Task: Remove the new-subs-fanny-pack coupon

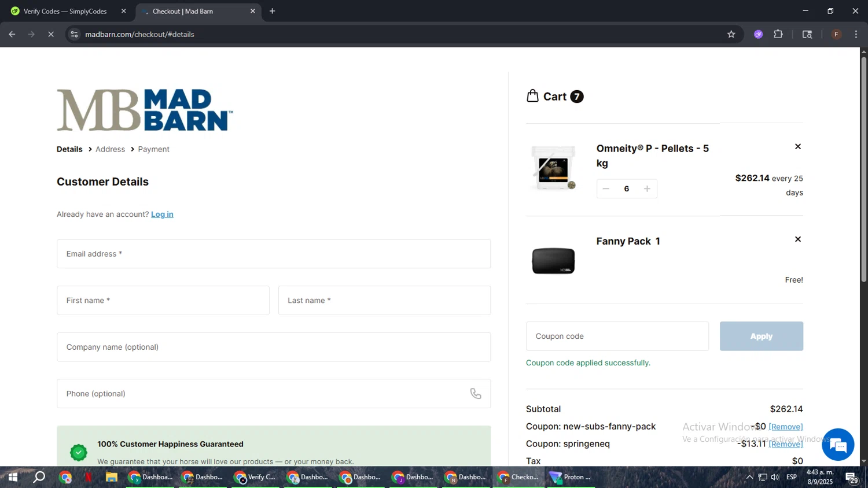Action: (x=786, y=427)
